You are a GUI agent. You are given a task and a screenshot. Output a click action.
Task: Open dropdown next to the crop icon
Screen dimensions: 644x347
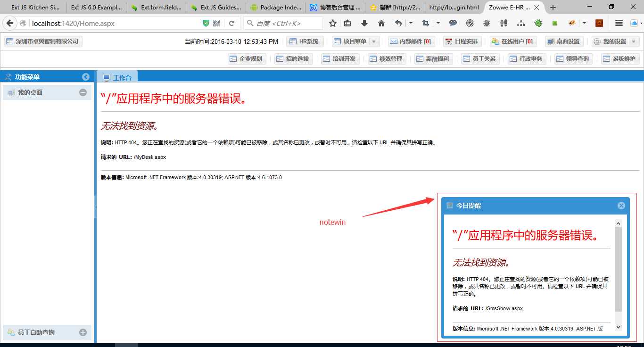tap(438, 23)
